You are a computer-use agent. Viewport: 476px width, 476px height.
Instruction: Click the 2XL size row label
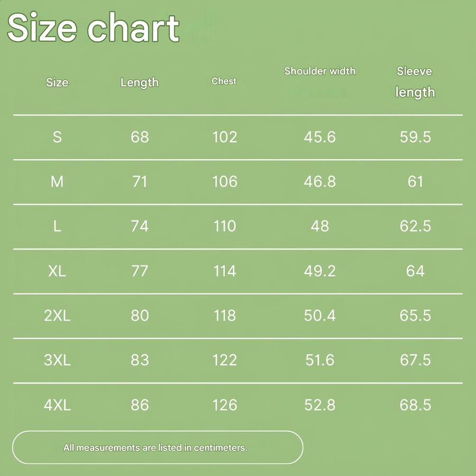[x=57, y=315]
